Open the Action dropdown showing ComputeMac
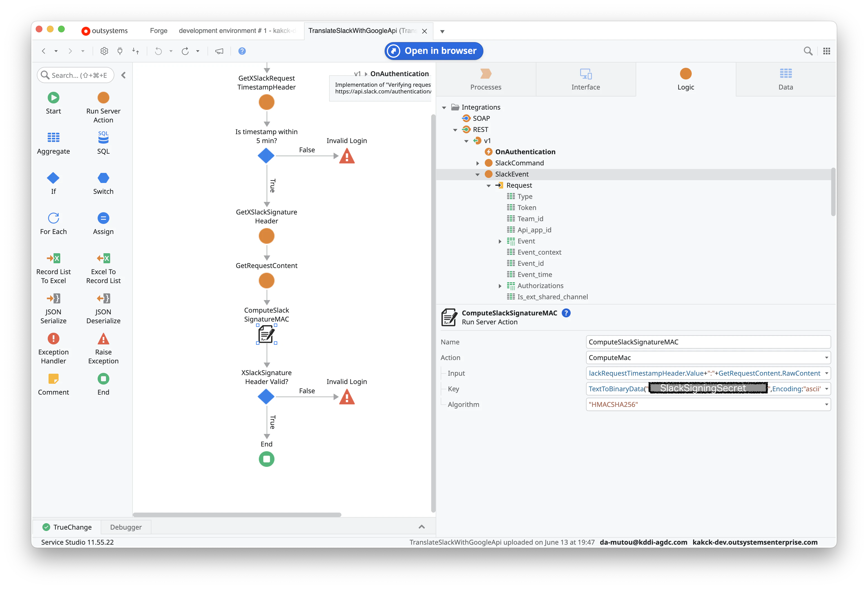Image resolution: width=868 pixels, height=589 pixels. (708, 358)
